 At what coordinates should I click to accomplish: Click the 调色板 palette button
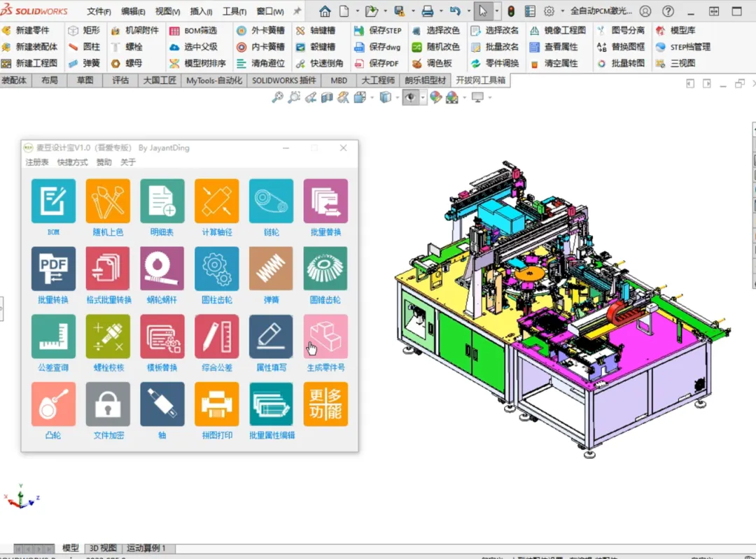click(433, 63)
